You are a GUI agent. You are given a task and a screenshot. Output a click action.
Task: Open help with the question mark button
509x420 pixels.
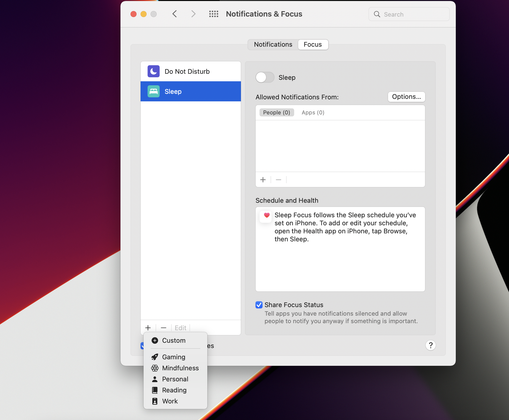(430, 345)
